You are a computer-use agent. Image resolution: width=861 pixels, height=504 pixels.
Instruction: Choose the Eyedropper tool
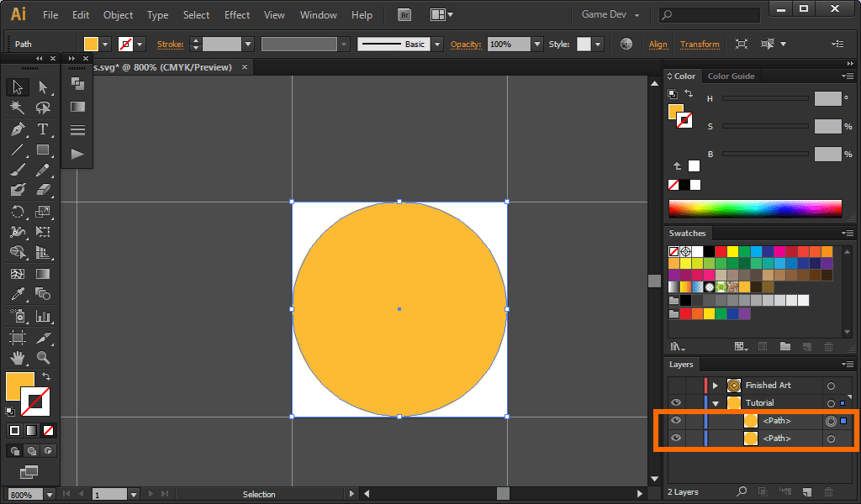point(18,294)
